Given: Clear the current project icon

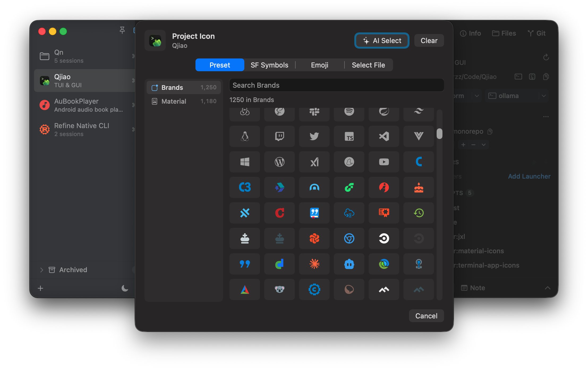Looking at the screenshot, I should click(429, 41).
